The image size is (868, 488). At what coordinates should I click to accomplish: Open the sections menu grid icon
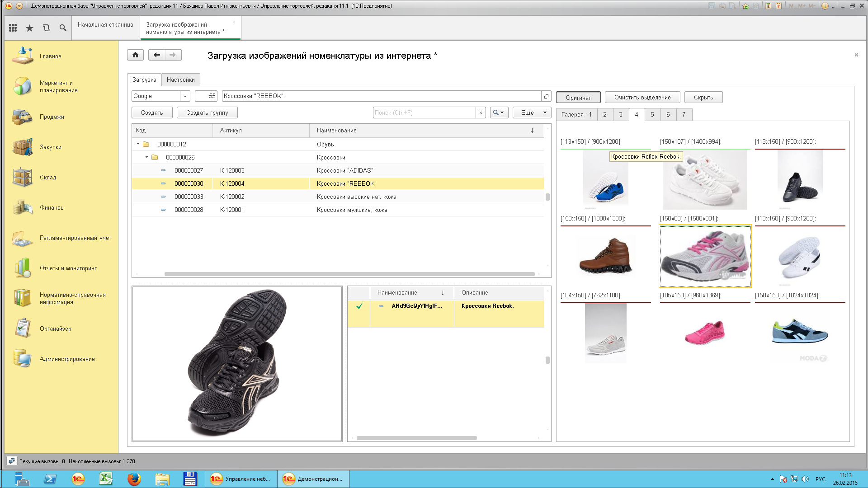(x=13, y=28)
